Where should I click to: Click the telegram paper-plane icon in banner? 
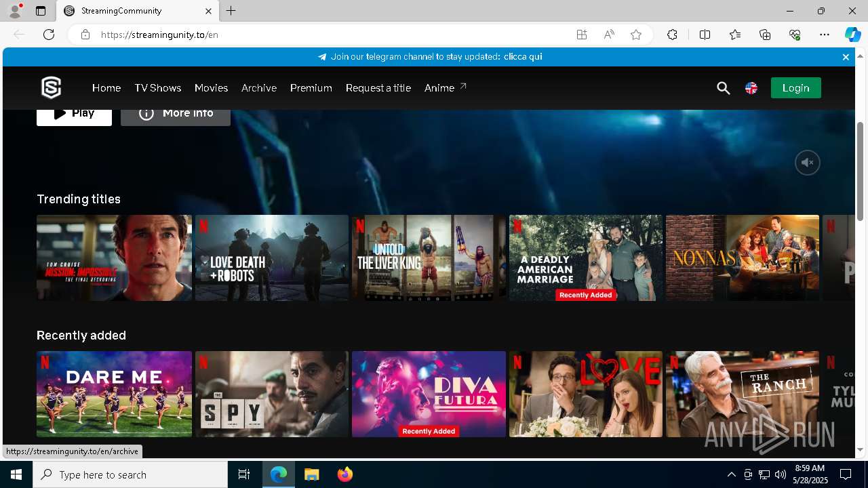coord(322,57)
